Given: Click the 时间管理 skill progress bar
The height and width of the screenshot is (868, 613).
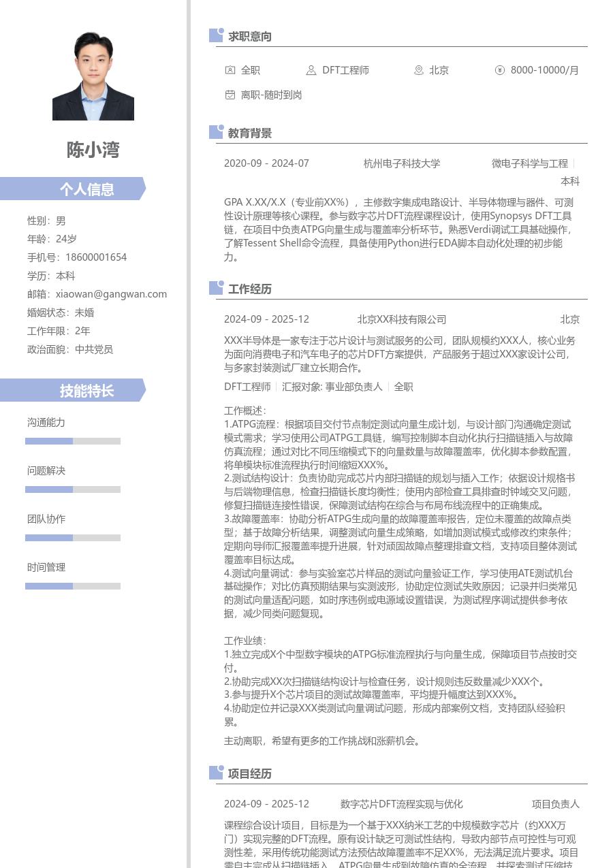Looking at the screenshot, I should pyautogui.click(x=72, y=585).
